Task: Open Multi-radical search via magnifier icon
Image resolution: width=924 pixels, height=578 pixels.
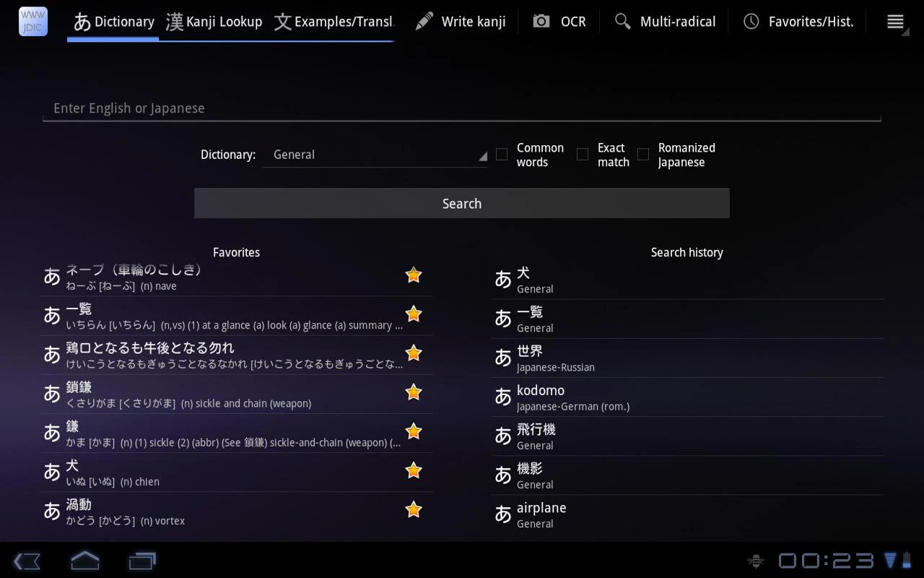Action: pos(622,21)
